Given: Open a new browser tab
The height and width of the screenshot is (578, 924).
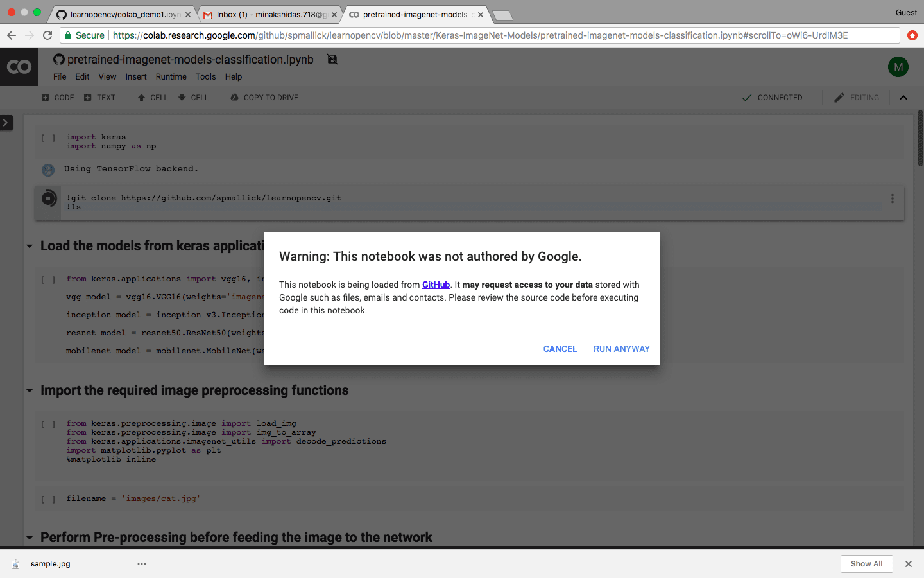Looking at the screenshot, I should [x=502, y=15].
